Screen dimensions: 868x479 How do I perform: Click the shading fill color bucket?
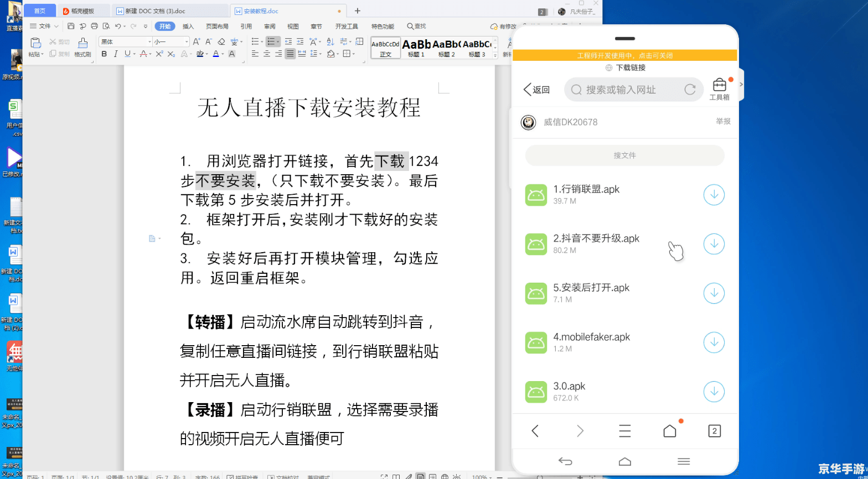point(331,54)
